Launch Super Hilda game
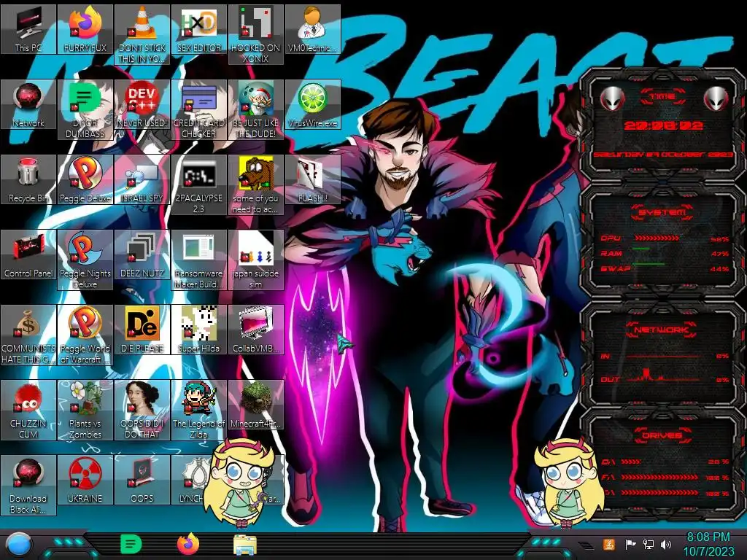 coord(198,330)
